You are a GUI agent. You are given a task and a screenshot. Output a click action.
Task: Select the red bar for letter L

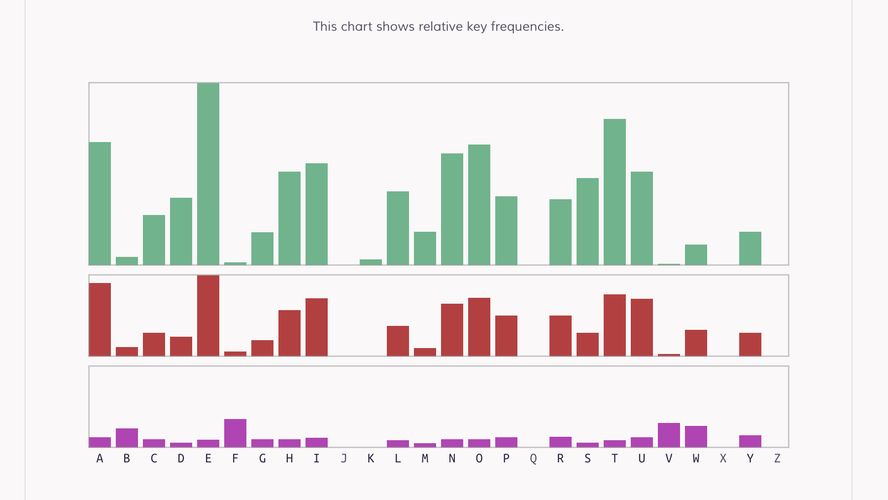click(398, 341)
